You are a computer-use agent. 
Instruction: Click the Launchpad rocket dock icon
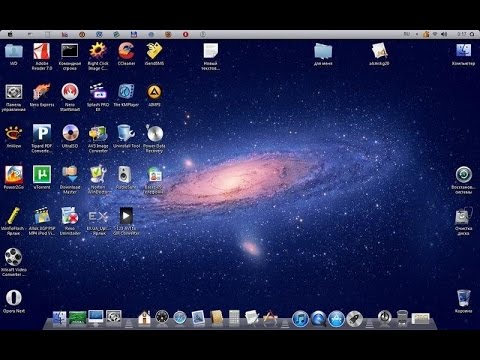click(x=354, y=319)
